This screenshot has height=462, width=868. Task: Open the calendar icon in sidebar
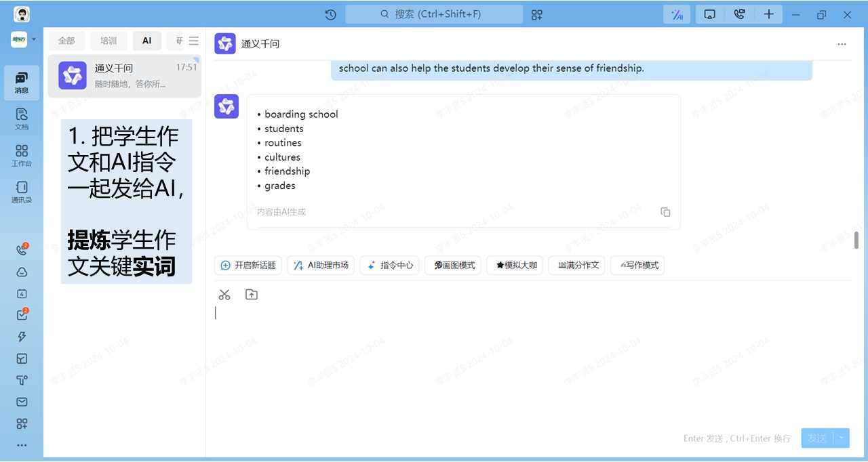pos(22,293)
